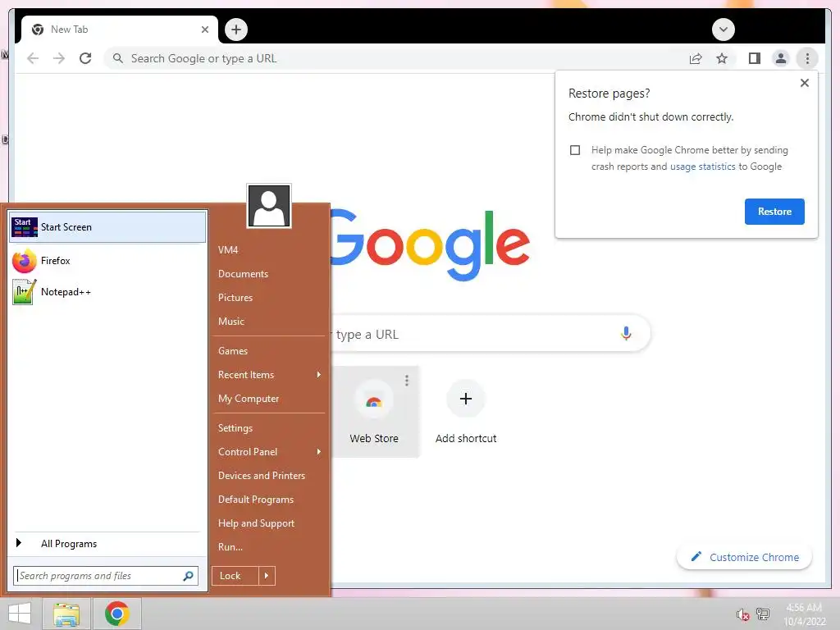840x630 pixels.
Task: Open Devices and Printers
Action: [262, 476]
